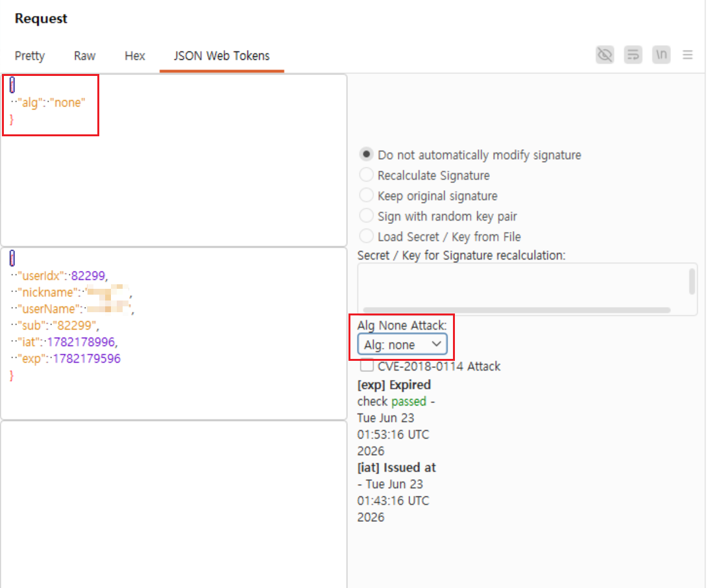
Task: Click the empty signature editor pane
Action: 174,504
